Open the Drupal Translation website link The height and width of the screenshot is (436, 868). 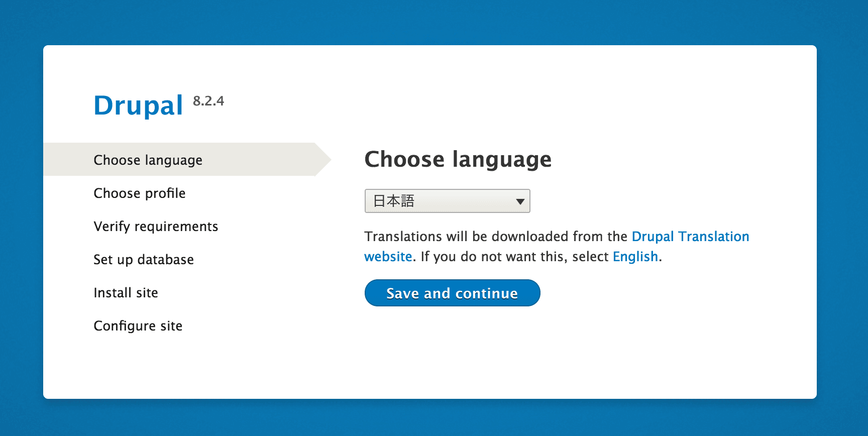[x=690, y=237]
